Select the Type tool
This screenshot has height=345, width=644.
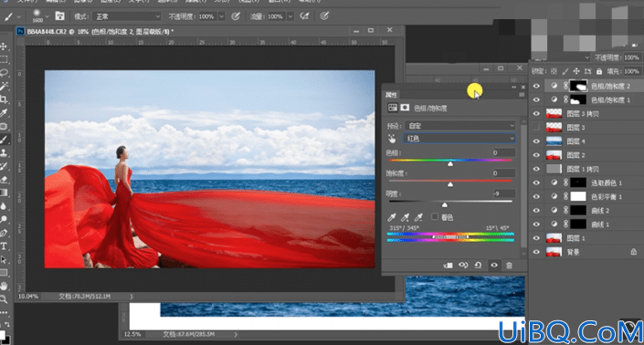click(x=4, y=246)
